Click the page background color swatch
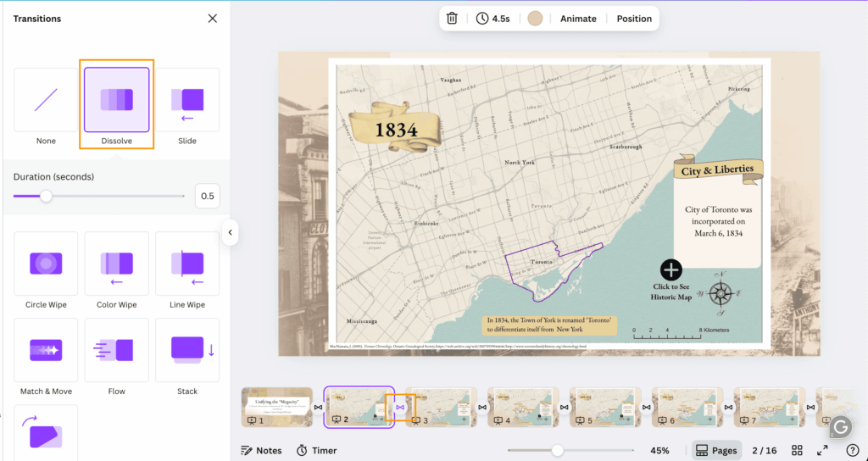 (535, 19)
